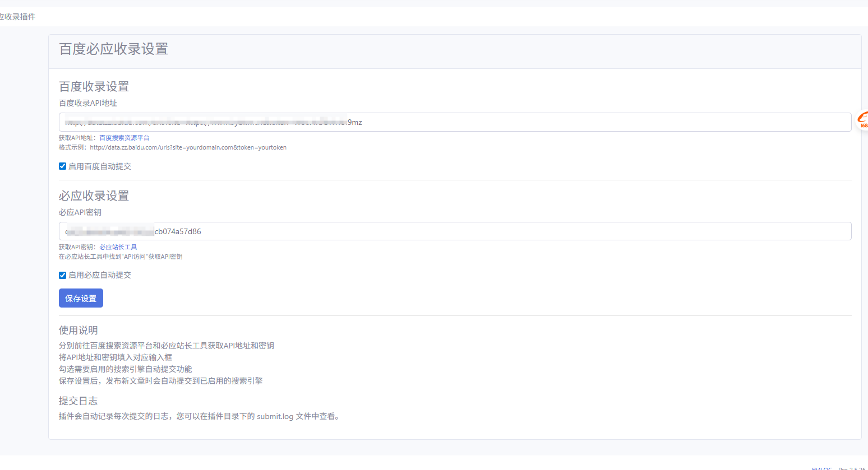The image size is (868, 470).
Task: Click the 必应API密钥 field label
Action: pyautogui.click(x=80, y=212)
